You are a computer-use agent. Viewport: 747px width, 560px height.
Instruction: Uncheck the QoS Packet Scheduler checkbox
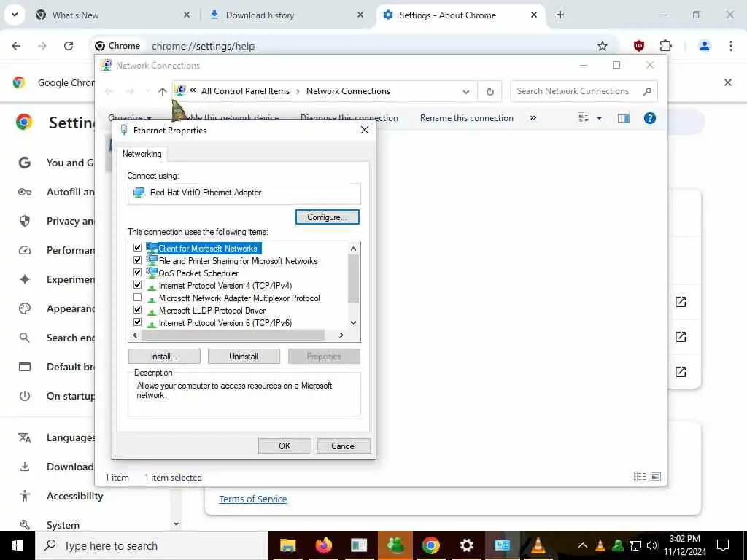click(138, 273)
